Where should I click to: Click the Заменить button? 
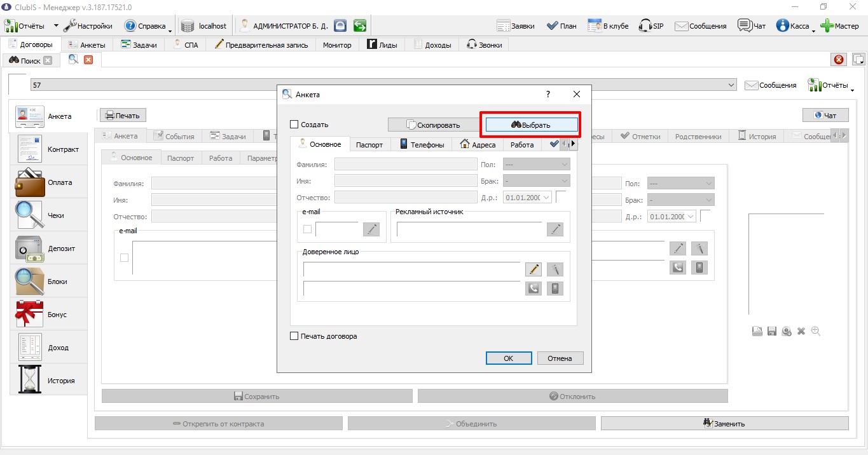tap(724, 423)
